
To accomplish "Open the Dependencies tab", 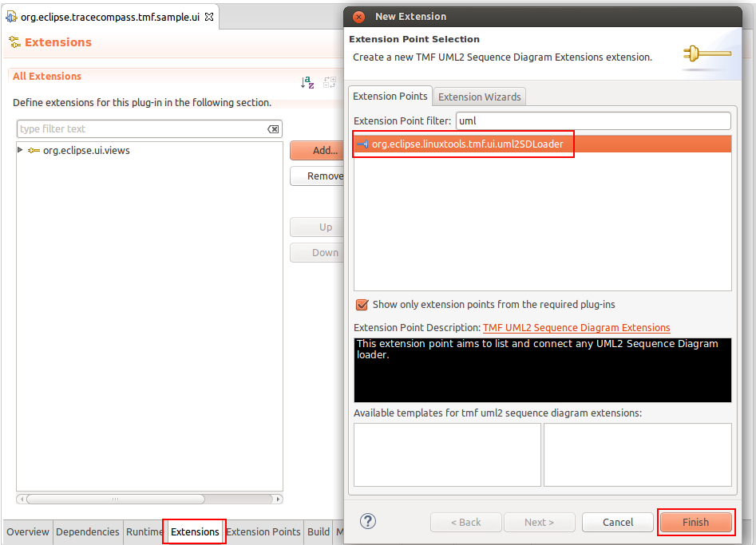I will click(88, 531).
